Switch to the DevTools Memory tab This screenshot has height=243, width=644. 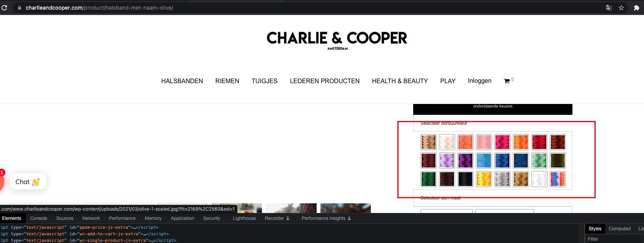153,218
